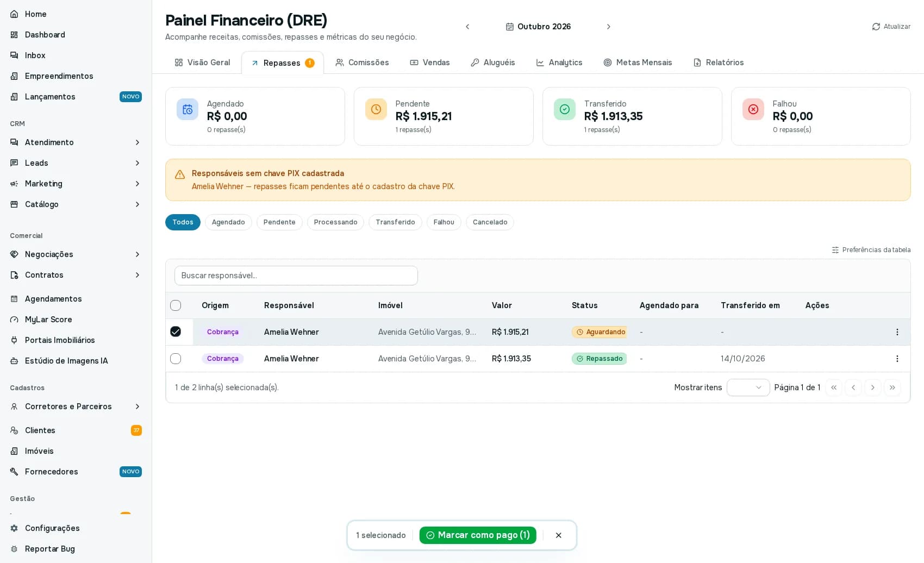Switch to Comissões tab
Image resolution: width=924 pixels, height=563 pixels.
362,62
